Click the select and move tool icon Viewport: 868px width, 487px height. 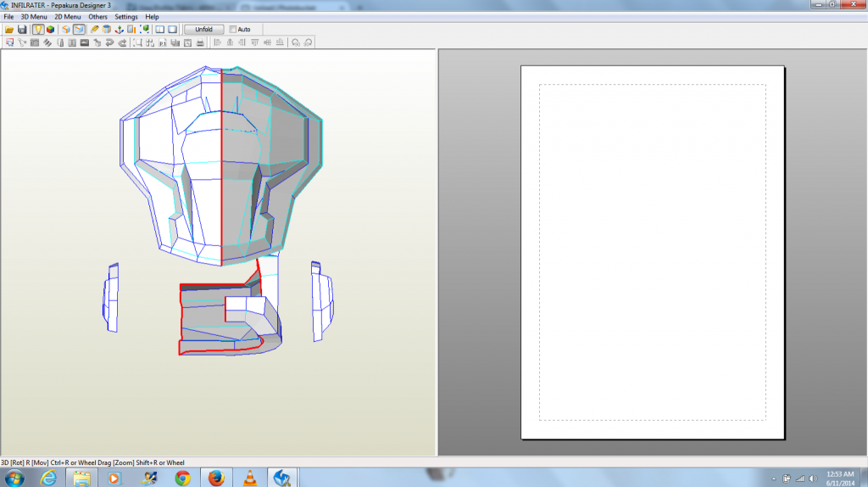tap(9, 42)
